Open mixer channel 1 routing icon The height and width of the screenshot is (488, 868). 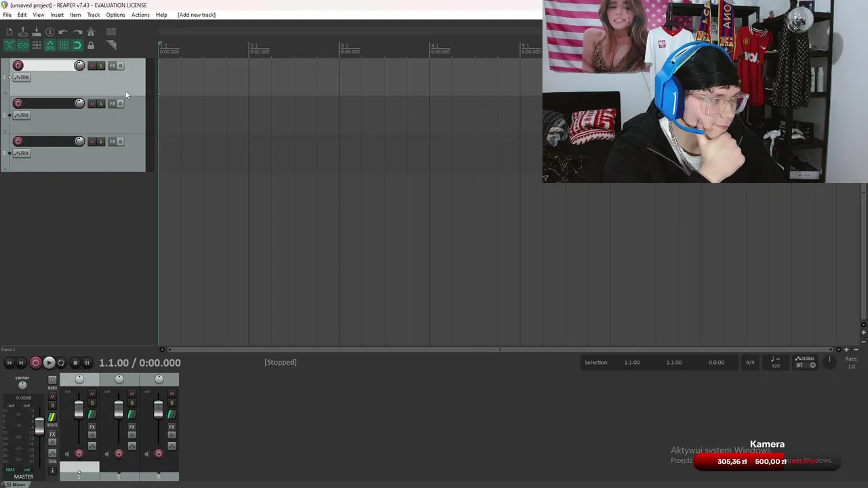point(92,414)
